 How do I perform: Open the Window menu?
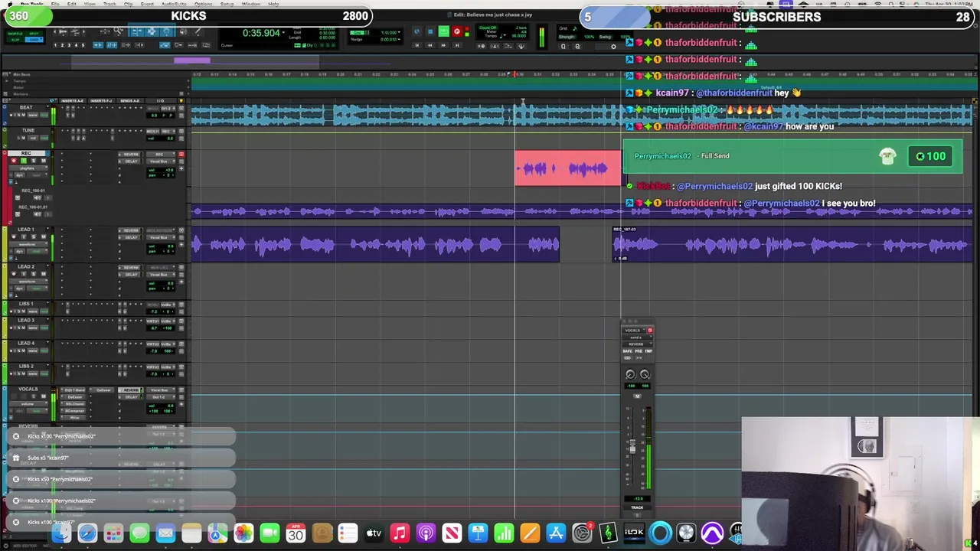251,5
